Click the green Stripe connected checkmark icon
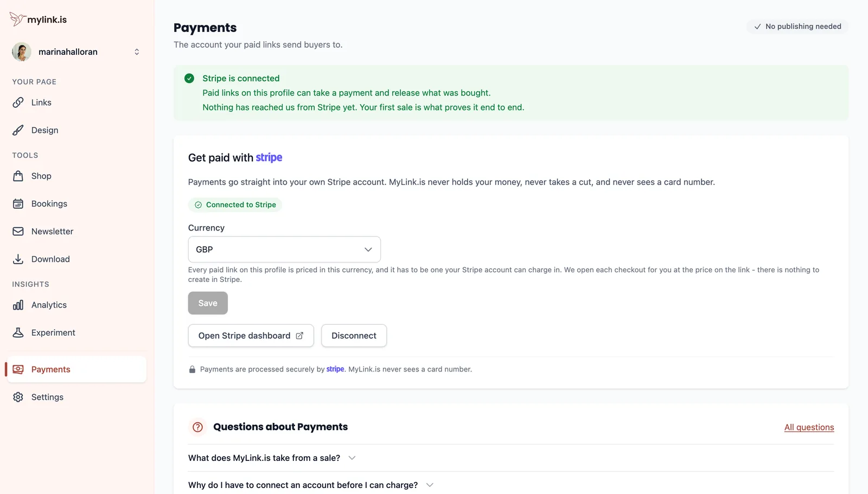 pyautogui.click(x=189, y=78)
